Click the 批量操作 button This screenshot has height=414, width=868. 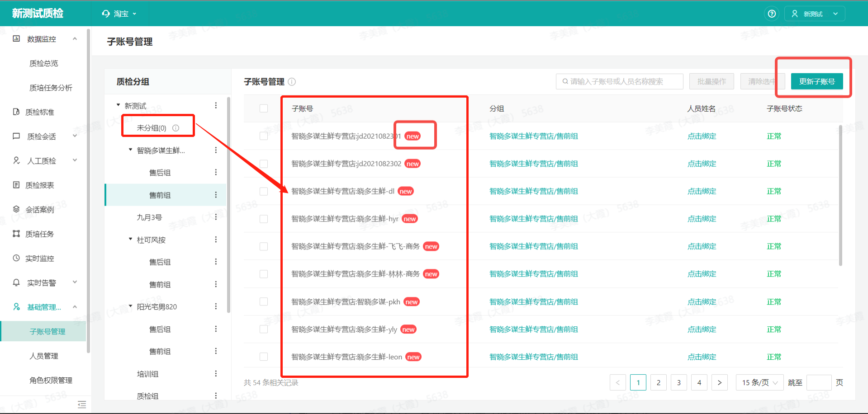point(711,81)
